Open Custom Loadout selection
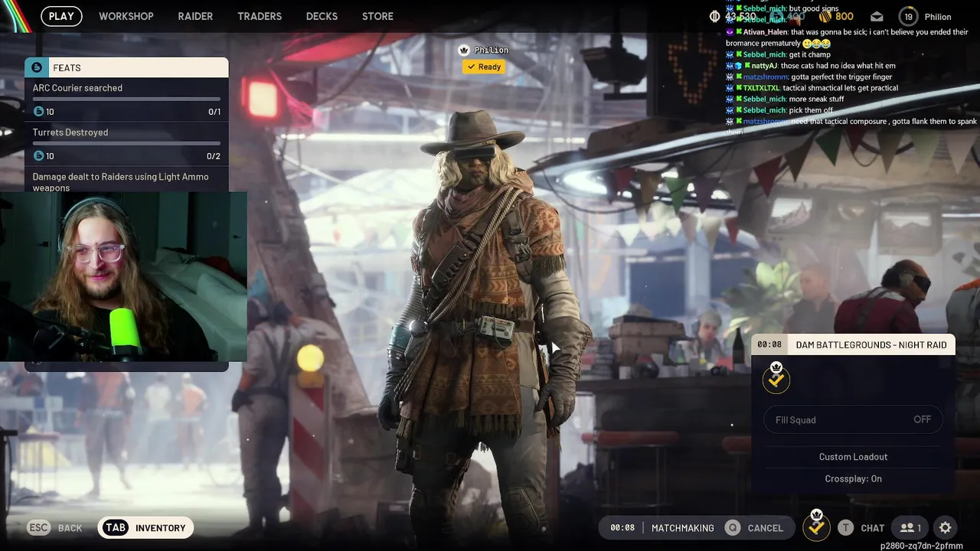 pyautogui.click(x=853, y=457)
